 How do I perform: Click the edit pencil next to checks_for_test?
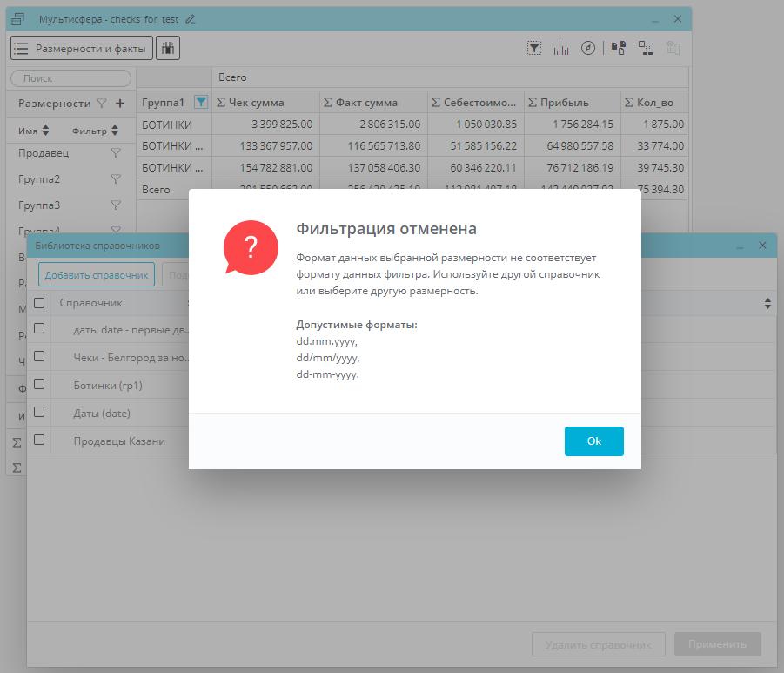click(191, 19)
